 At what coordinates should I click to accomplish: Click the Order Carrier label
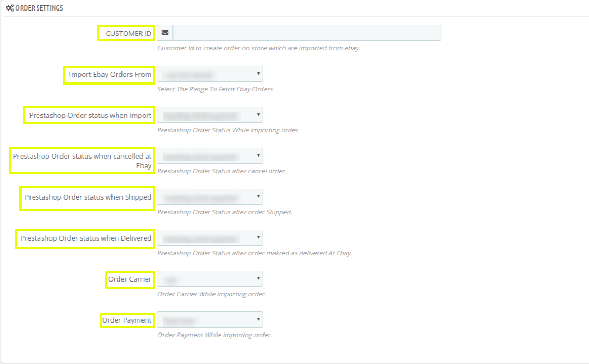click(130, 279)
